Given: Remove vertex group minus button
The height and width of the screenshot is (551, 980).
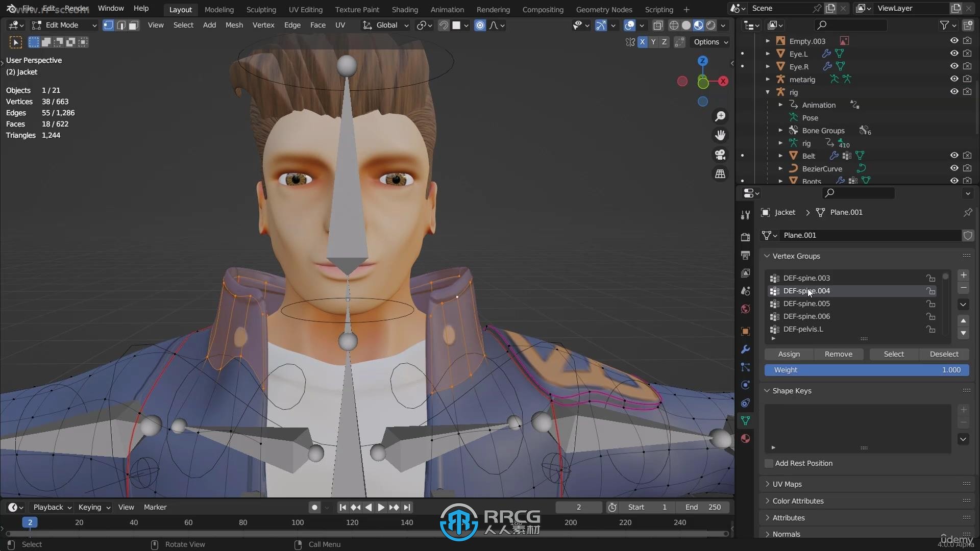Looking at the screenshot, I should (963, 288).
